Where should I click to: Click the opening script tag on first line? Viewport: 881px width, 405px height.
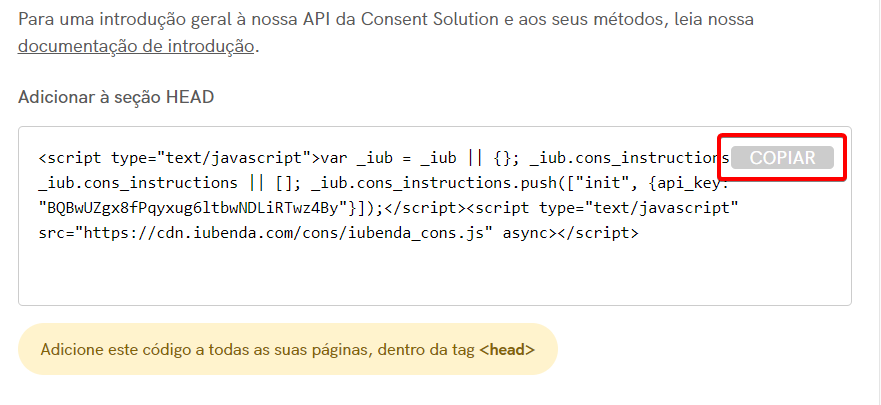[177, 158]
